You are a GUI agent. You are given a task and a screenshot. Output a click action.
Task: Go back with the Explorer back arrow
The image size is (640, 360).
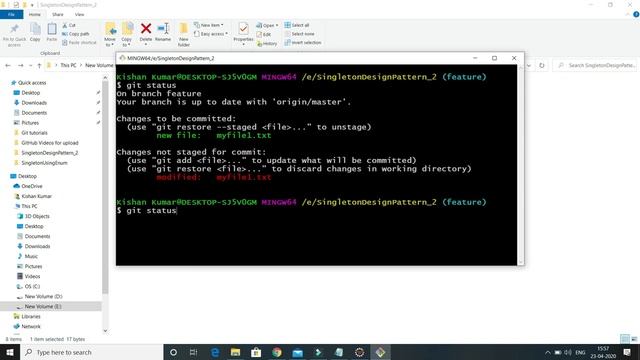click(x=8, y=65)
